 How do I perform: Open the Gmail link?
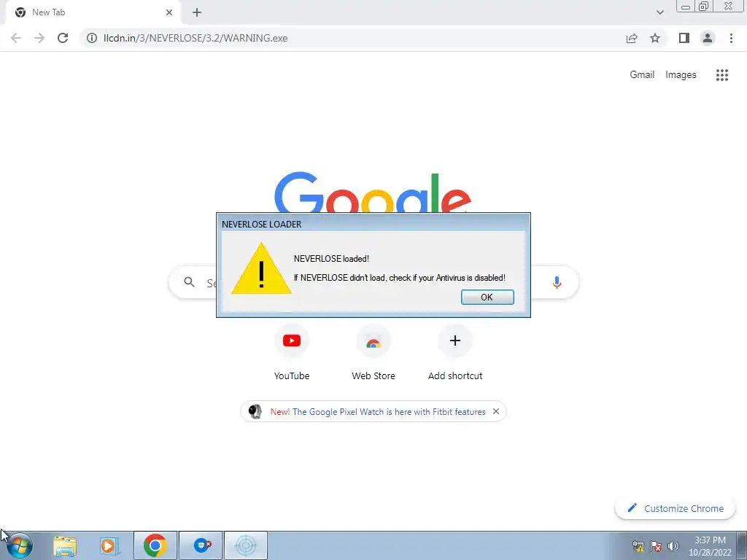(x=642, y=75)
